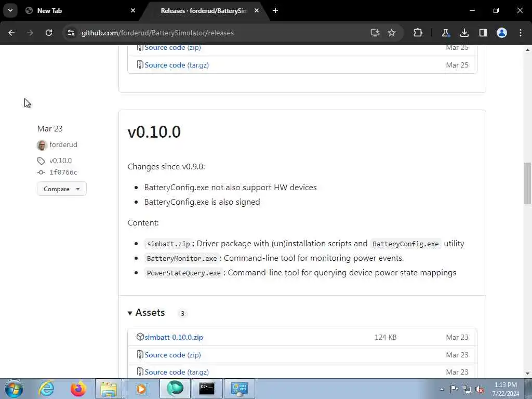Click the tag icon next to v0.10.0
The width and height of the screenshot is (532, 399).
[x=41, y=161]
